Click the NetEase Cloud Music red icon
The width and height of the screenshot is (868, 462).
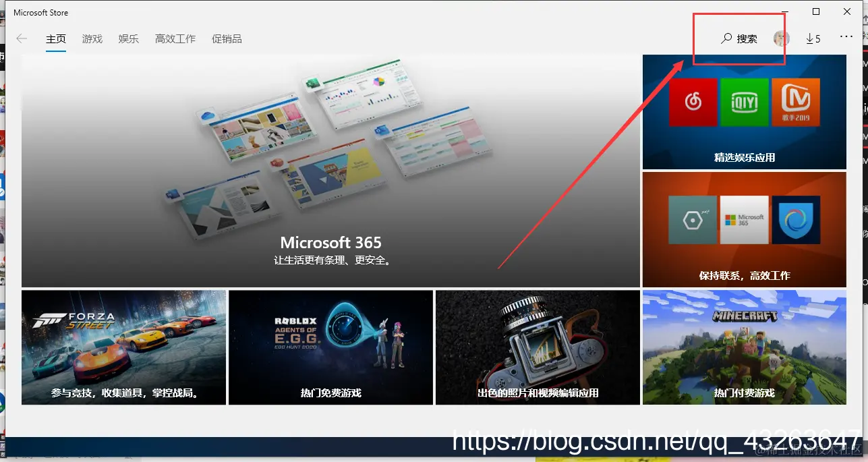pyautogui.click(x=693, y=102)
